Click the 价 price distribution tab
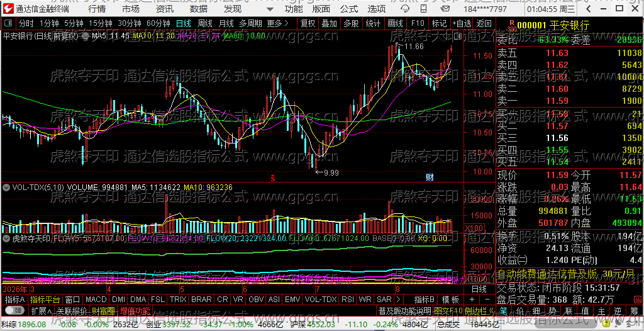 click(x=519, y=310)
